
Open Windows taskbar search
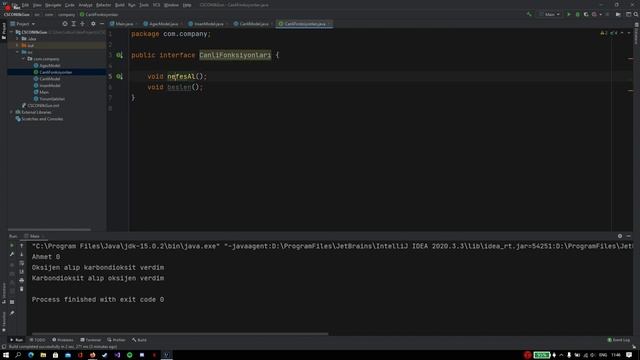coord(18,355)
